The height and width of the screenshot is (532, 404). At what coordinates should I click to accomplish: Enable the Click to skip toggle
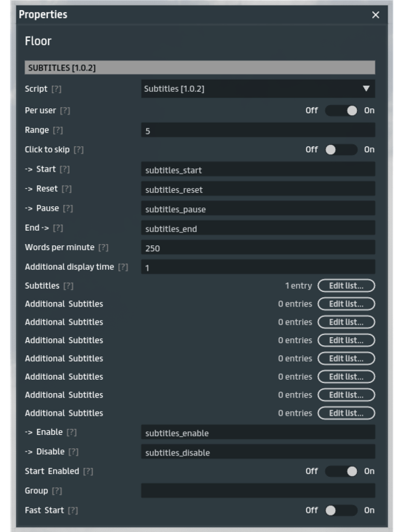[x=342, y=150]
